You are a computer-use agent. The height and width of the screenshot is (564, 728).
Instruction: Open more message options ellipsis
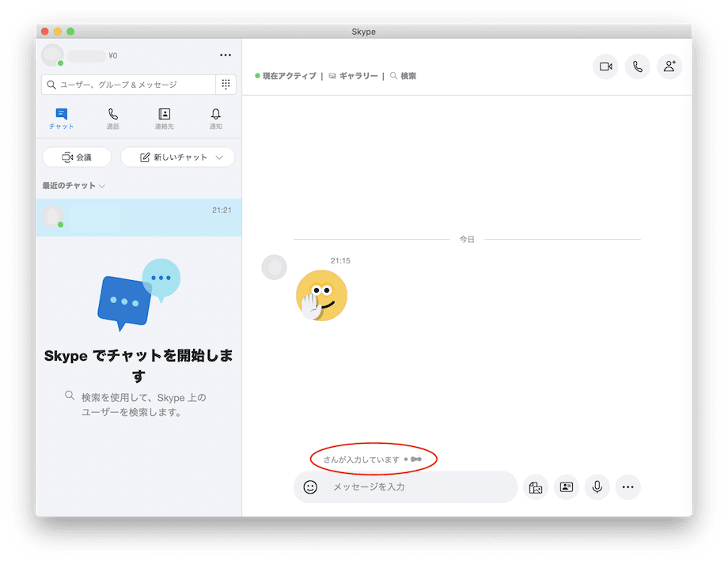pos(628,487)
